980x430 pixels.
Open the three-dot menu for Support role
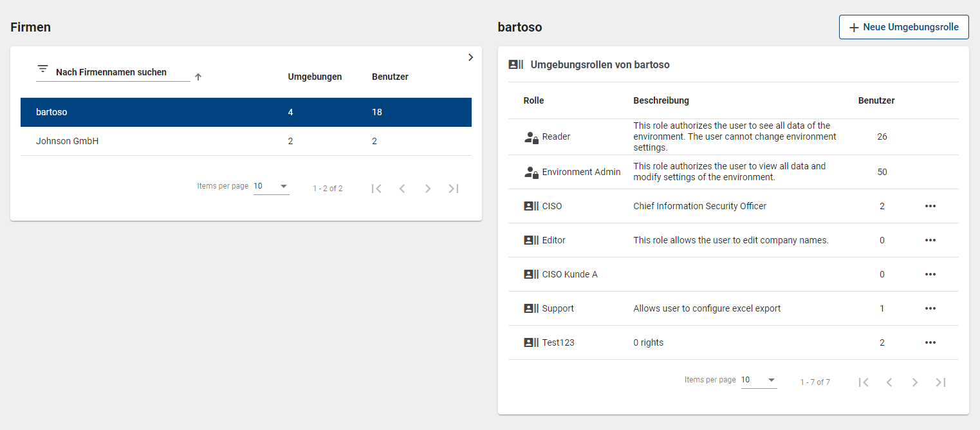click(930, 308)
